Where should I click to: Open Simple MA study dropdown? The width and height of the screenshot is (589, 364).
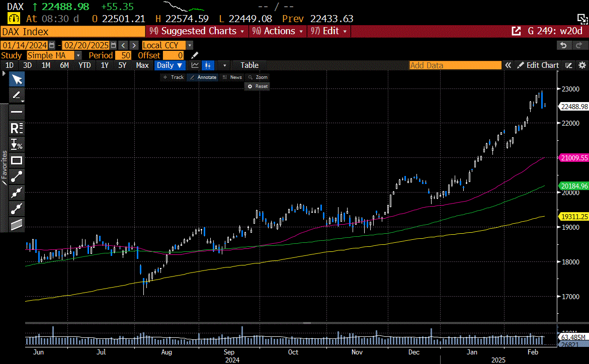coord(78,55)
